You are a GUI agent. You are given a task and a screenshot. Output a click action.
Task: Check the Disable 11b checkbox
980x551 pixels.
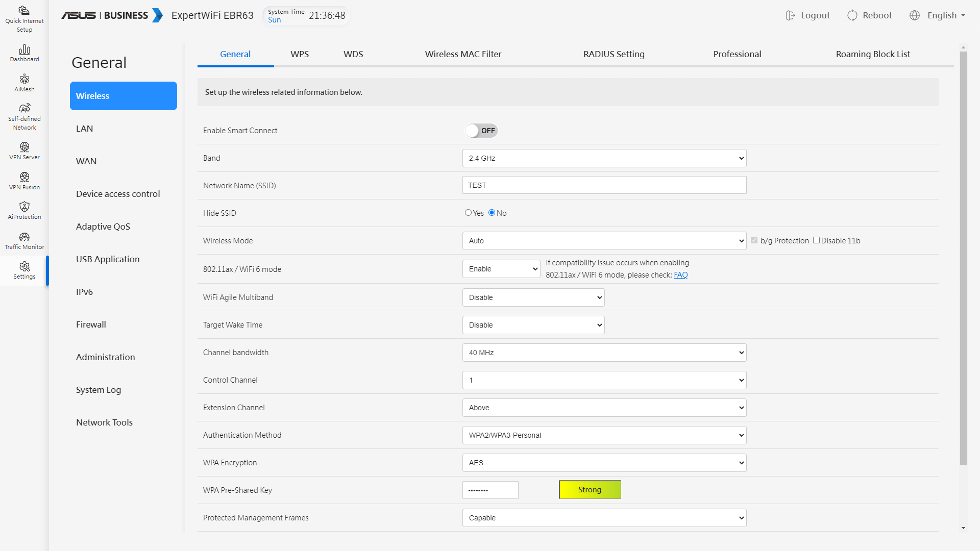pos(816,240)
